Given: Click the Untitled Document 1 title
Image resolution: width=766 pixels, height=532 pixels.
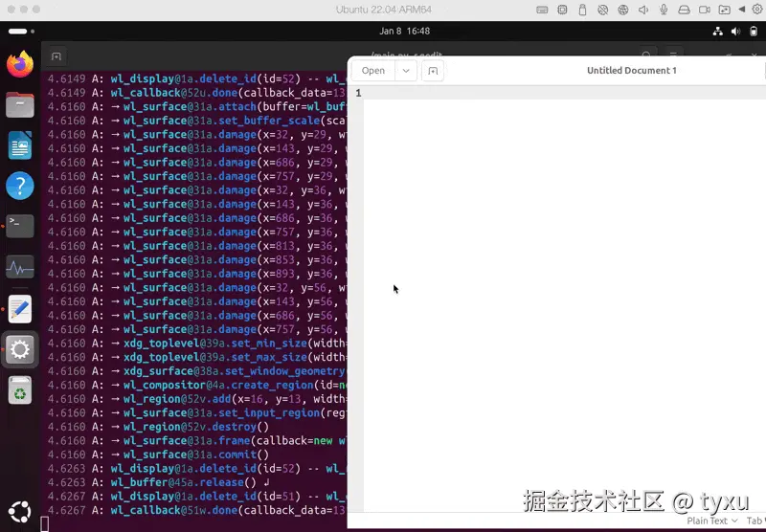Looking at the screenshot, I should (631, 70).
